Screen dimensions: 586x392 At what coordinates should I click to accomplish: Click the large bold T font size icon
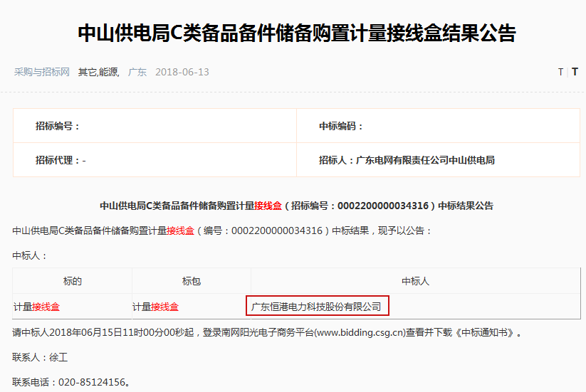pyautogui.click(x=575, y=72)
